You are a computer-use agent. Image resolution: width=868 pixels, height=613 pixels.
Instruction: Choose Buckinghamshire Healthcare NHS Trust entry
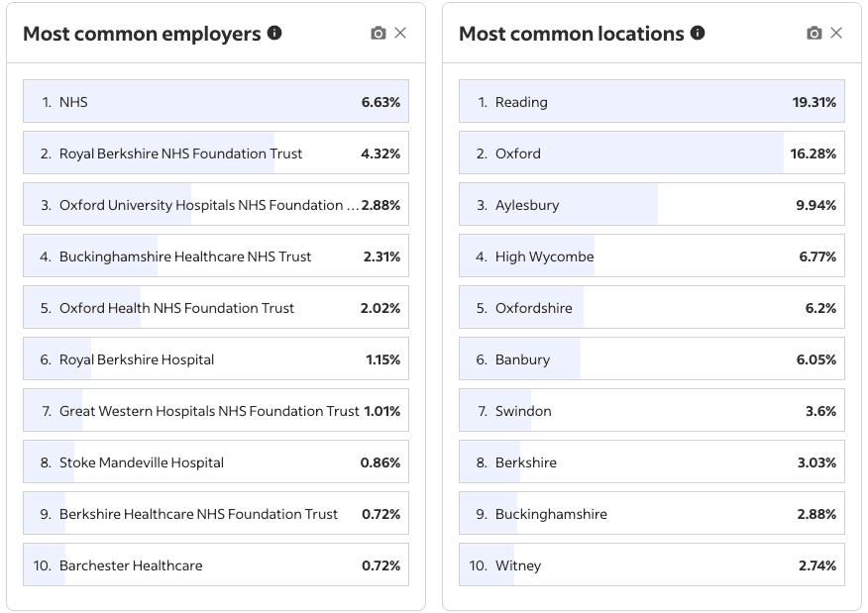(216, 256)
